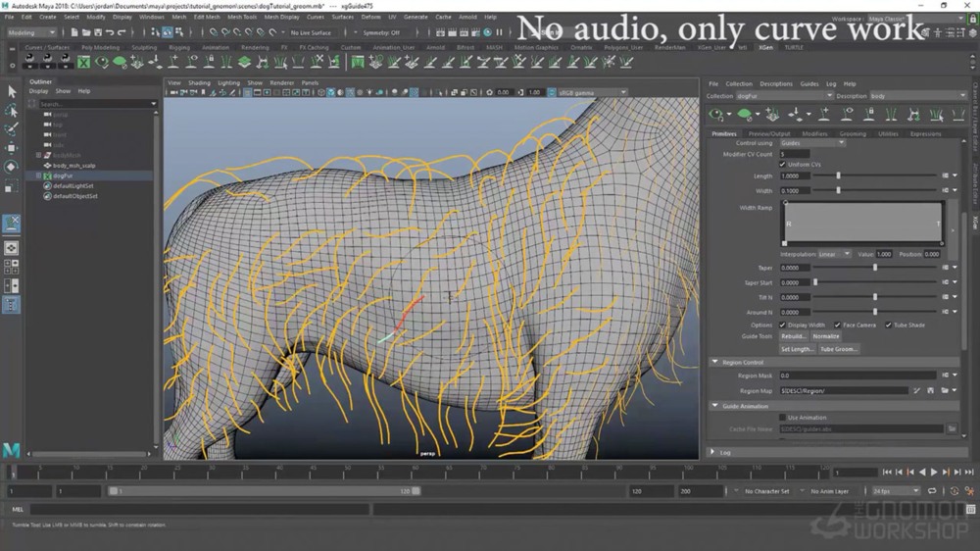The image size is (980, 551).
Task: Click the Auto Keyframe toggle icon
Action: coord(955,491)
